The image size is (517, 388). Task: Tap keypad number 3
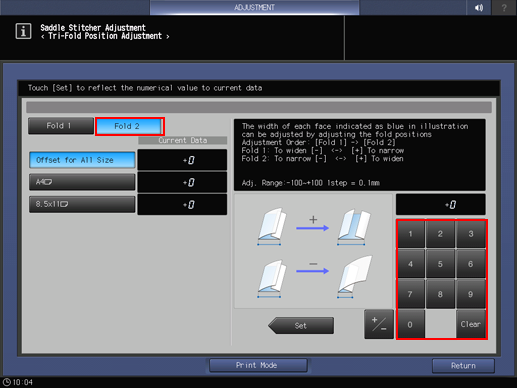coord(471,234)
